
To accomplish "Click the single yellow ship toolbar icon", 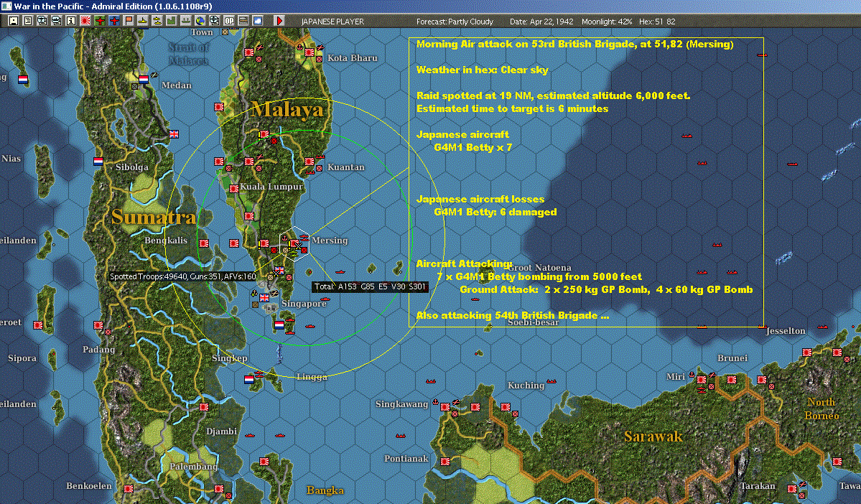I will pos(142,21).
